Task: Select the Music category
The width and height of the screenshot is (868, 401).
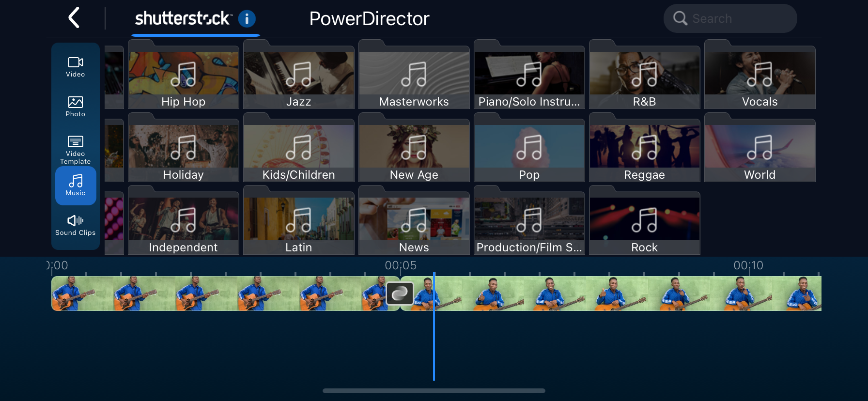Action: [76, 185]
